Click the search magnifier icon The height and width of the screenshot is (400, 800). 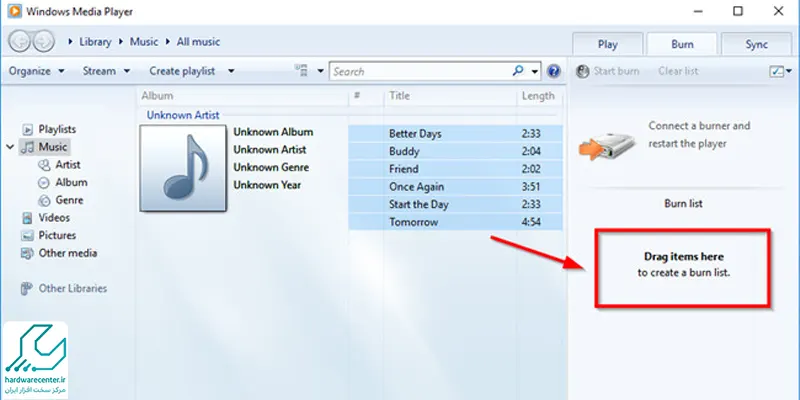(x=518, y=71)
